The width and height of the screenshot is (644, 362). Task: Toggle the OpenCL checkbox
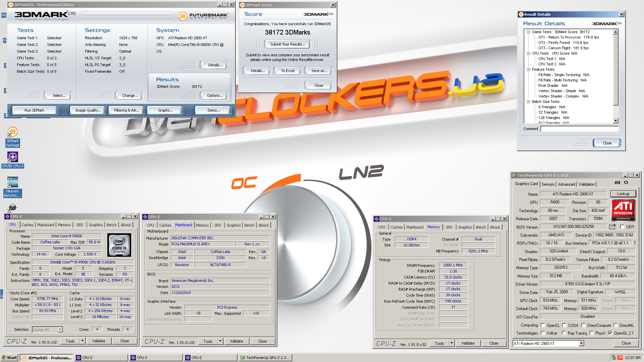point(542,325)
